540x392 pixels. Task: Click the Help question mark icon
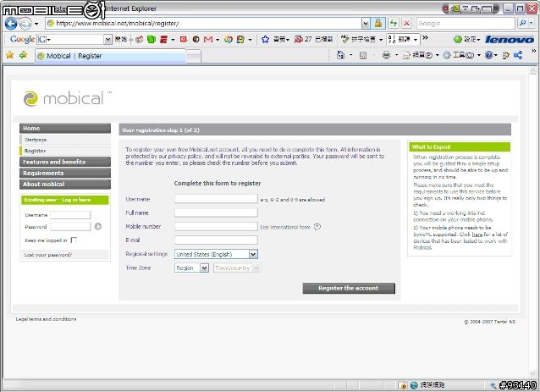pos(488,56)
